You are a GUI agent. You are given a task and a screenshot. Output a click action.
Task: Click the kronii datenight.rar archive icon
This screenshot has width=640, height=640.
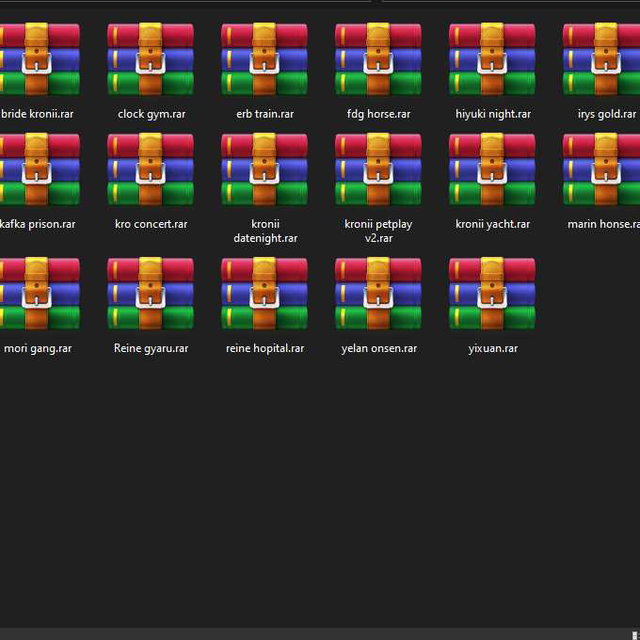point(264,169)
